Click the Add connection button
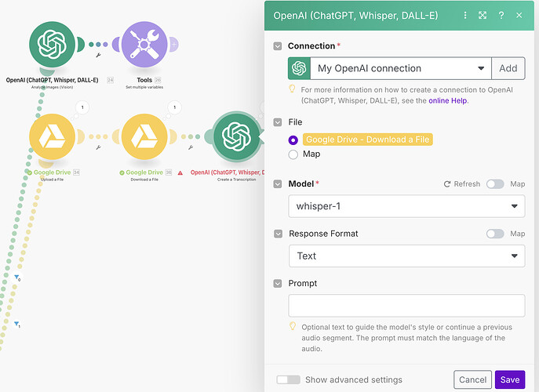 (x=508, y=68)
